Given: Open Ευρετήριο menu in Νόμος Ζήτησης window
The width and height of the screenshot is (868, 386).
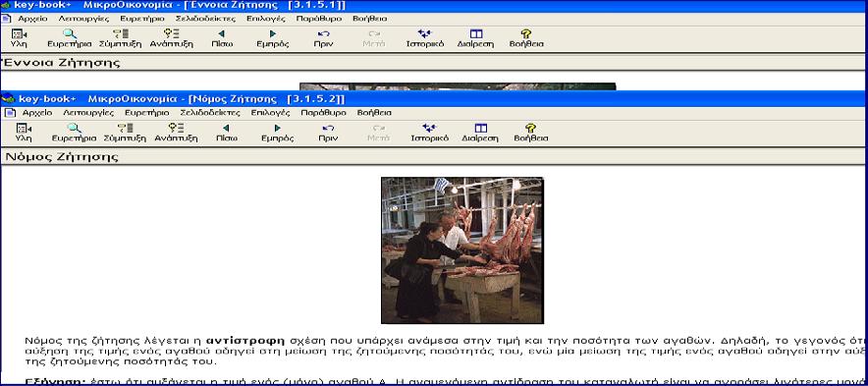Looking at the screenshot, I should [146, 112].
